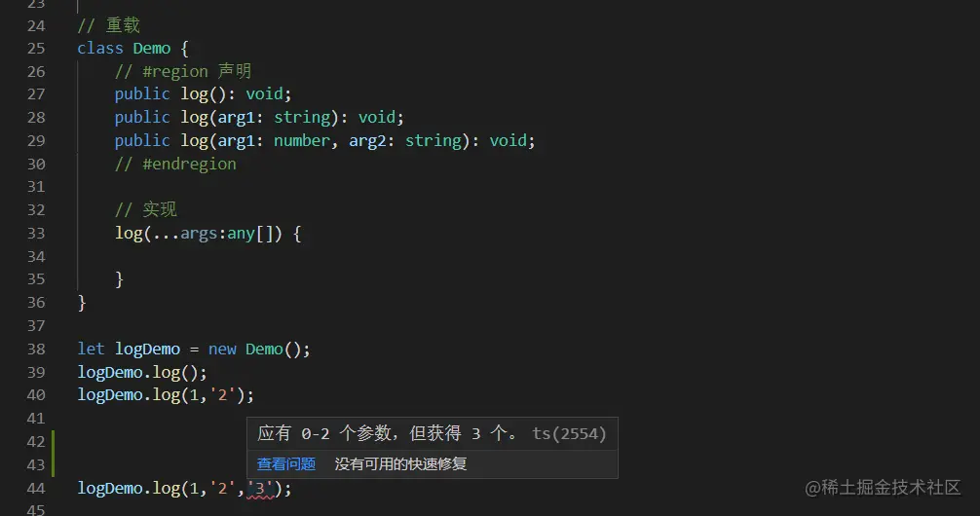Click new Demo() on line 38
This screenshot has height=516, width=980.
click(x=255, y=350)
